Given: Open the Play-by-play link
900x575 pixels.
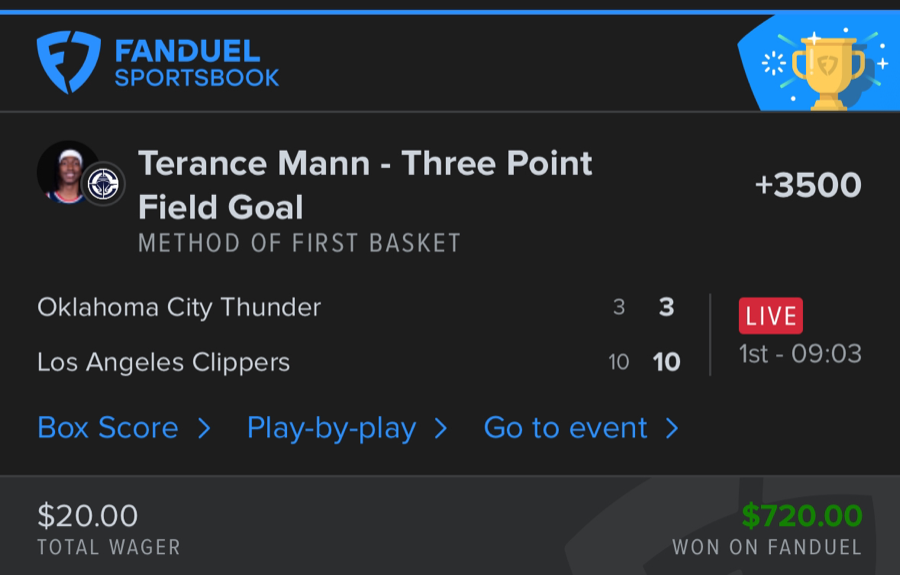Looking at the screenshot, I should click(x=331, y=428).
